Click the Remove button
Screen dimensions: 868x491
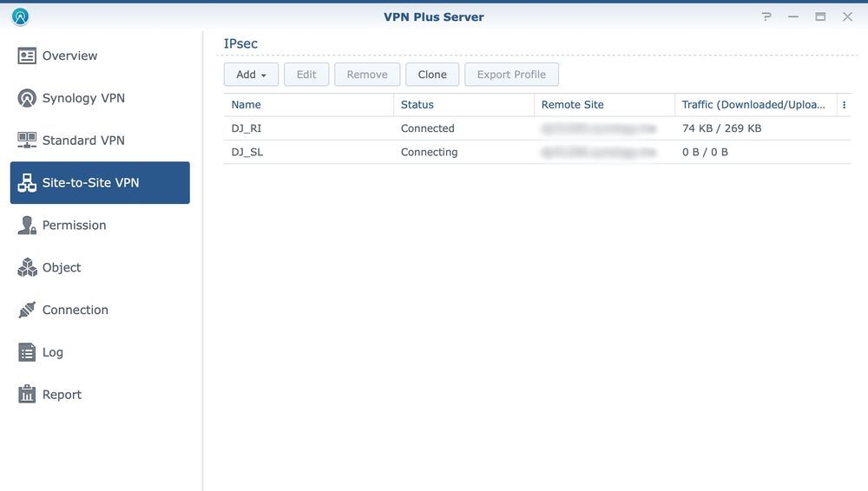pyautogui.click(x=367, y=75)
